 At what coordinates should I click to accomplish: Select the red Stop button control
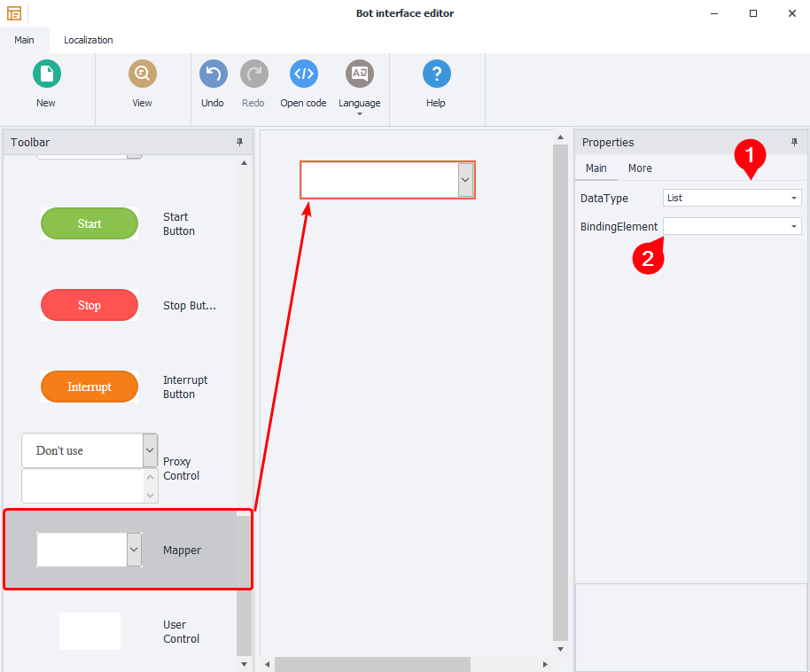click(x=90, y=305)
